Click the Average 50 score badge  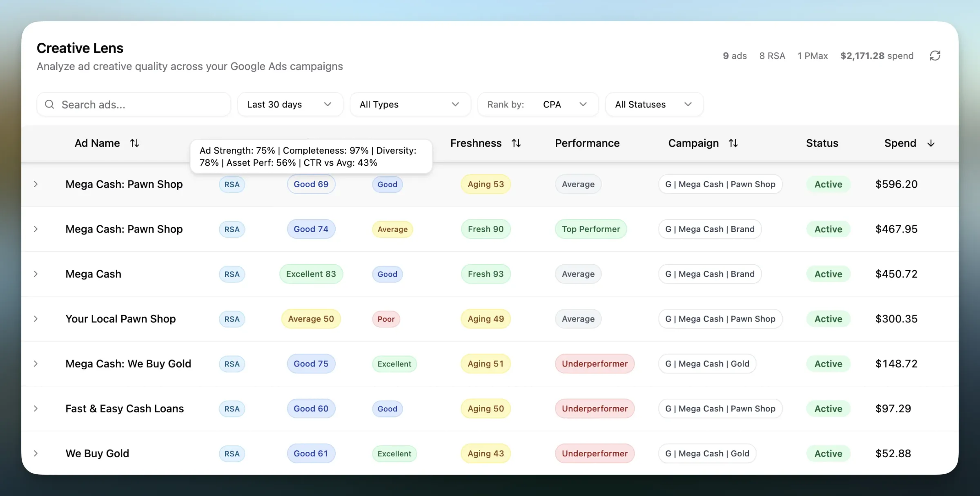311,319
